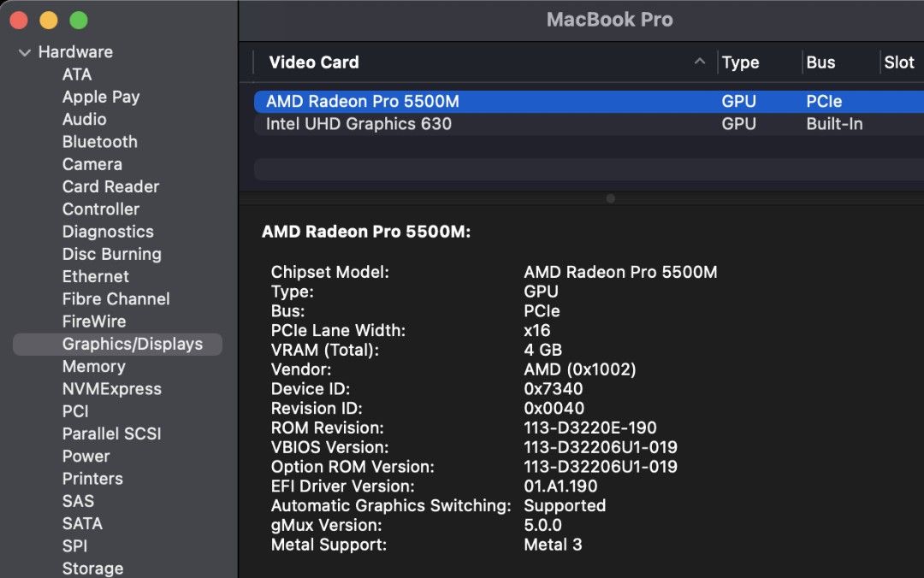Select the Graphics/Displays sidebar item
The width and height of the screenshot is (924, 578).
(x=117, y=344)
